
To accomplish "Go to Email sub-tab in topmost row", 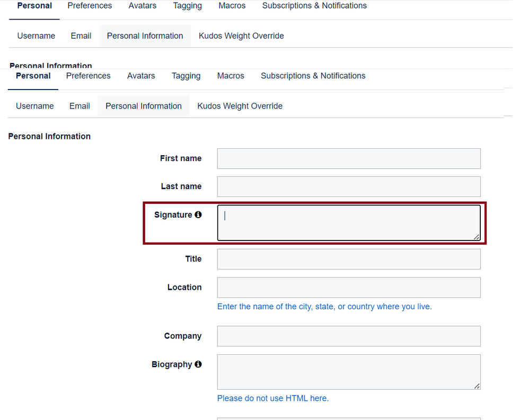I will pos(81,35).
